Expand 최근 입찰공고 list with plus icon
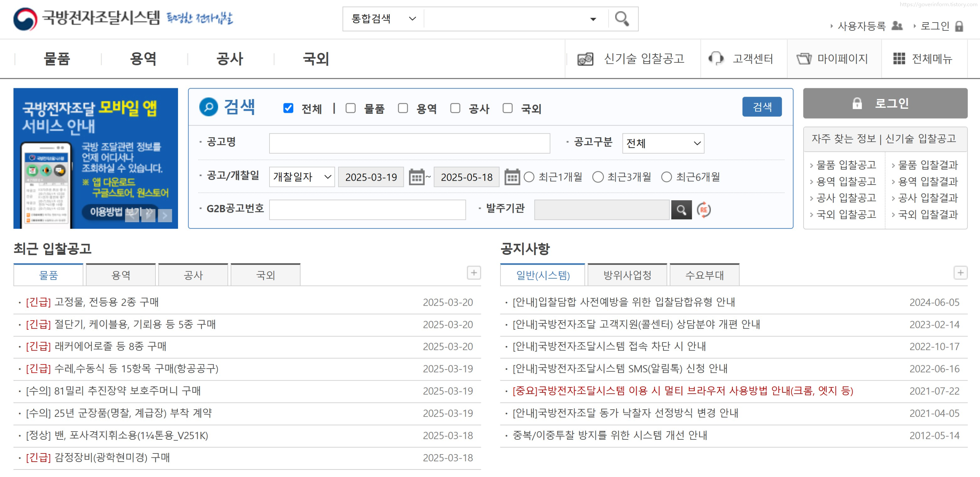The width and height of the screenshot is (980, 477). [x=474, y=273]
